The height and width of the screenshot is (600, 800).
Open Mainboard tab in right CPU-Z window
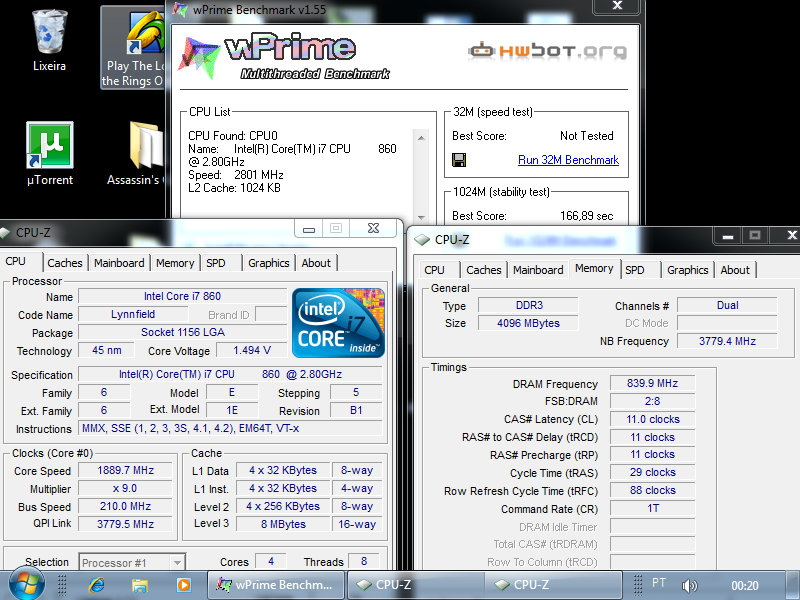[538, 270]
